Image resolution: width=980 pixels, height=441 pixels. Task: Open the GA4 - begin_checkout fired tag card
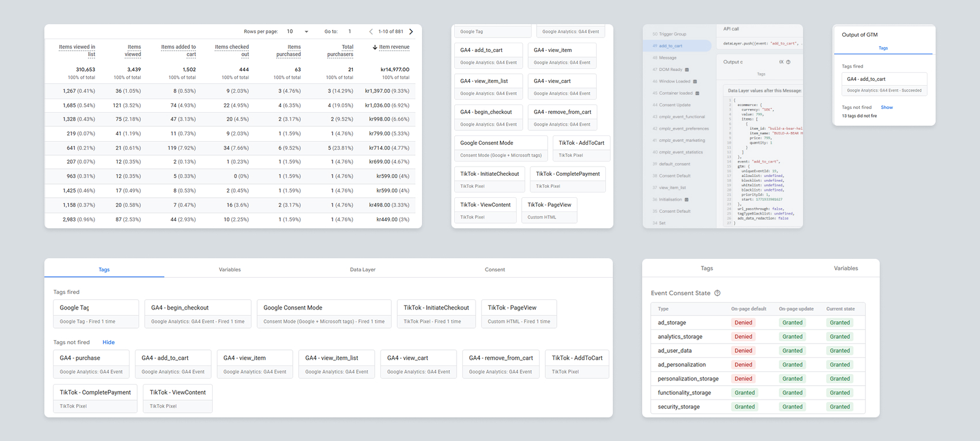[198, 314]
